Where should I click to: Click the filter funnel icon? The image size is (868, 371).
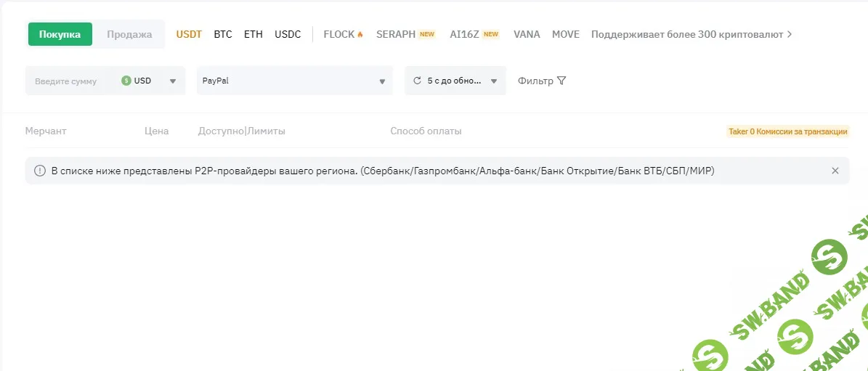(x=561, y=81)
